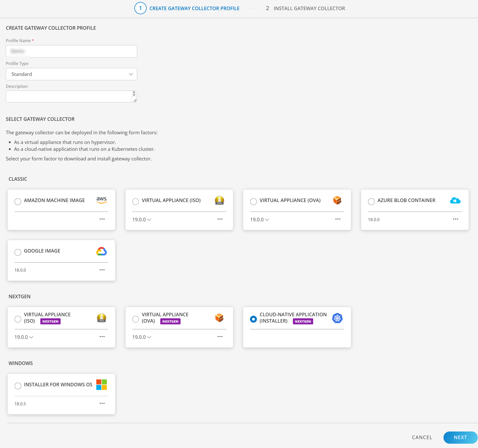Screen dimensions: 478x448
Task: Select the Amazon Machine Image radio button
Action: (x=18, y=202)
